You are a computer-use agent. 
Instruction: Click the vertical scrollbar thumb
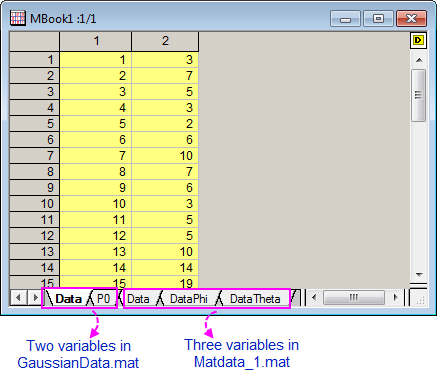(419, 95)
